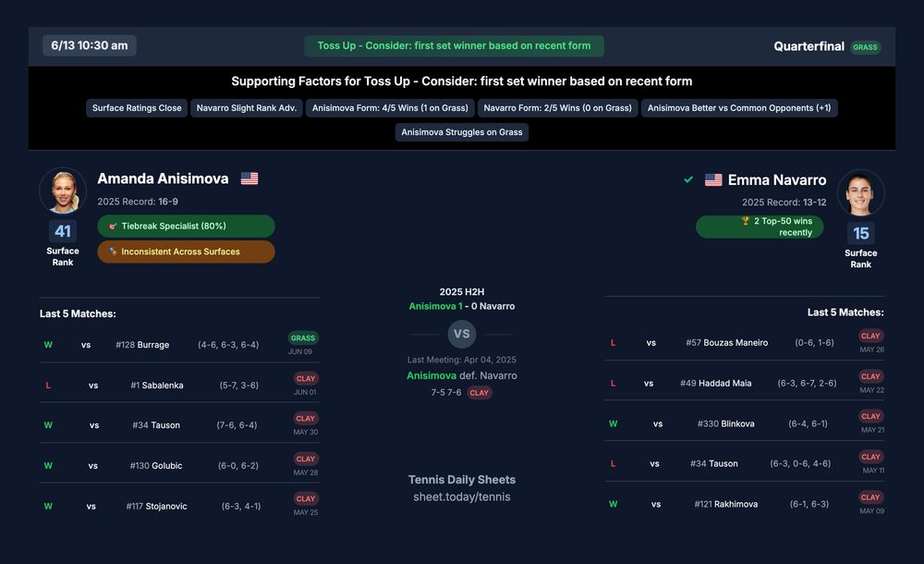
Task: Select Anisimova Form: 4/5 Wins tag
Action: click(x=390, y=108)
